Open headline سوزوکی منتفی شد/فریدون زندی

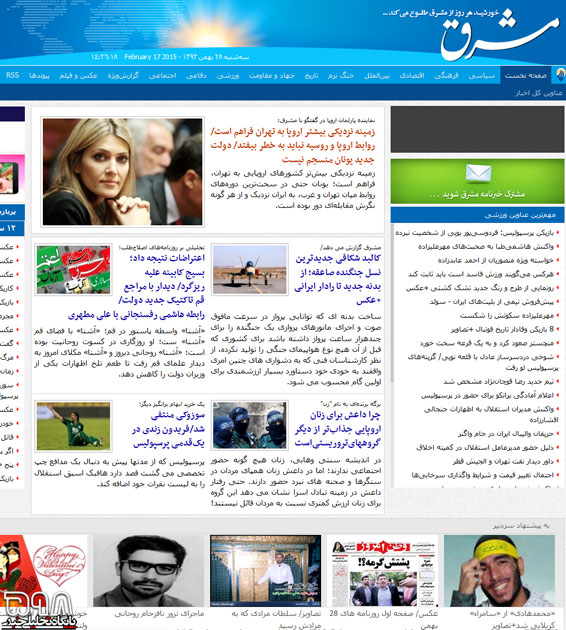point(169,429)
